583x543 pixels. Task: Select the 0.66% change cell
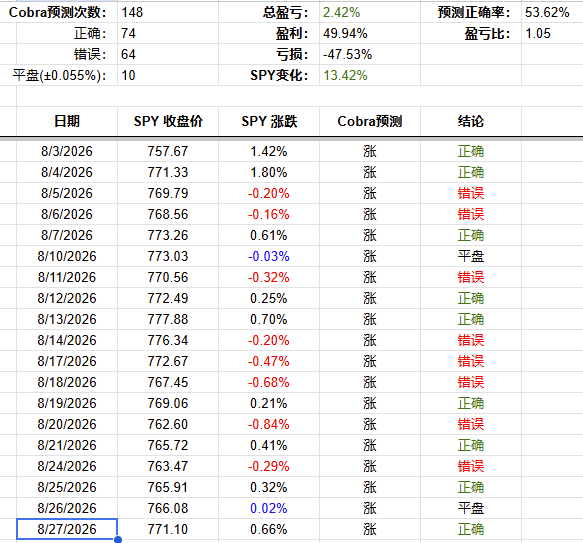269,529
